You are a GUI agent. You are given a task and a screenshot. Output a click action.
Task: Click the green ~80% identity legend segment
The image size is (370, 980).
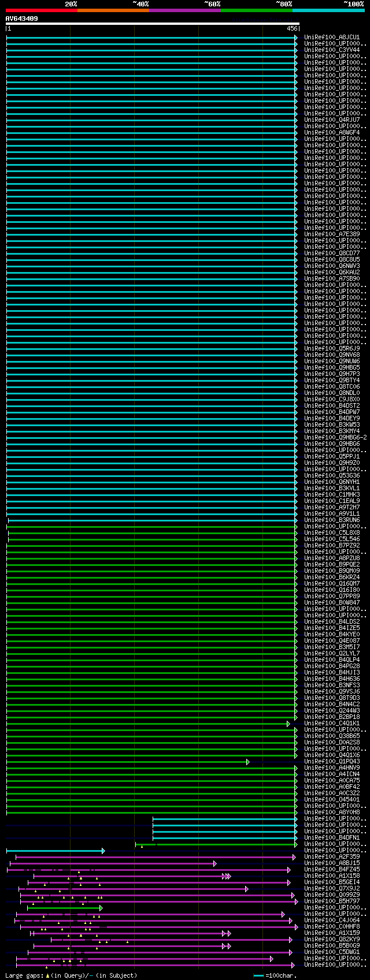[257, 10]
